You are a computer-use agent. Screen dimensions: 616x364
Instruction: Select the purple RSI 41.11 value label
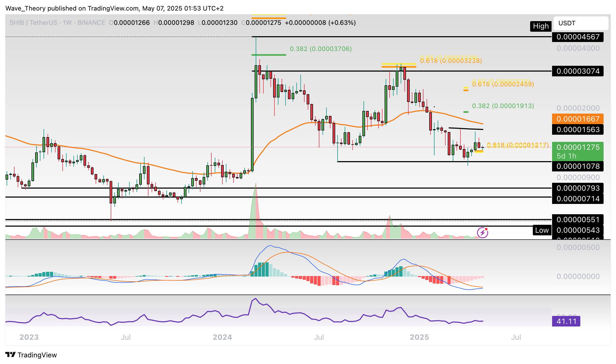(566, 321)
